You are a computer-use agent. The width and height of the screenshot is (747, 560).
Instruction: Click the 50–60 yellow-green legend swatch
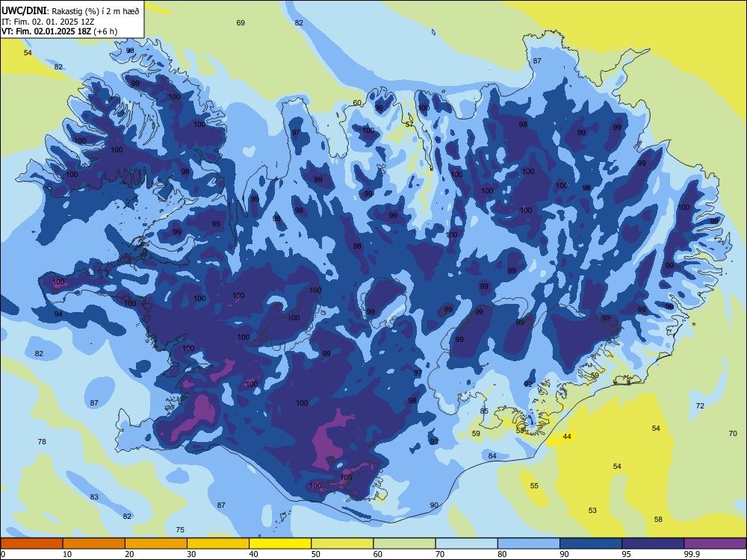[342, 544]
